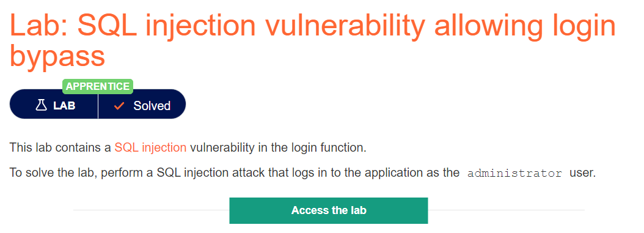Click the Solved status text
This screenshot has height=233, width=644.
click(x=152, y=106)
